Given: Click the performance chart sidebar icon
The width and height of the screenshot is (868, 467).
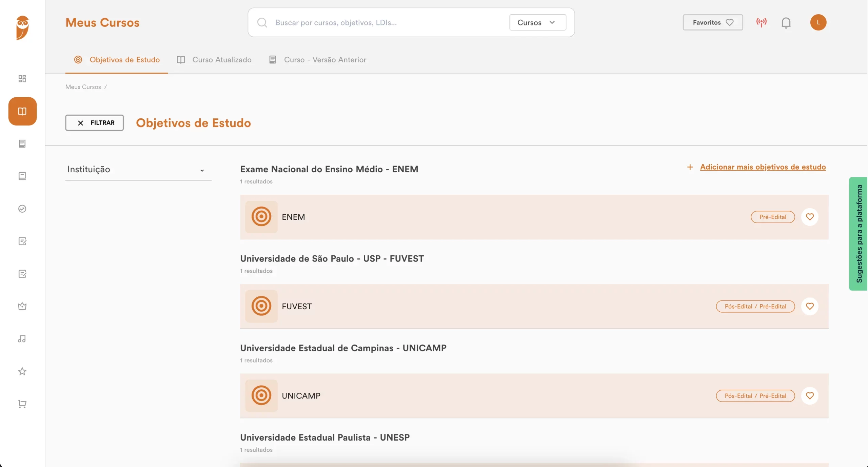Looking at the screenshot, I should pos(22,209).
